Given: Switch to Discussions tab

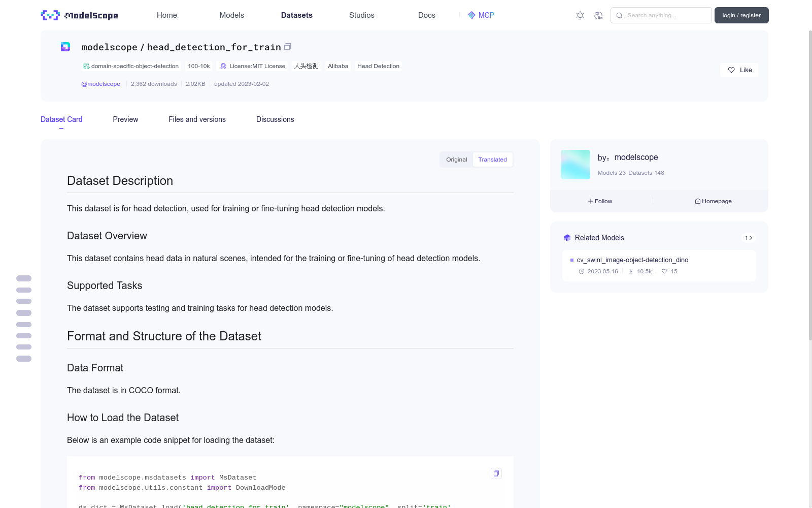Looking at the screenshot, I should 275,119.
